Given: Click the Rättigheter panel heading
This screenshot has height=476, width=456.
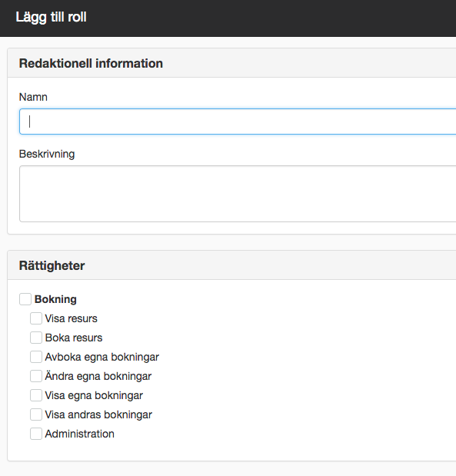Looking at the screenshot, I should (x=52, y=265).
